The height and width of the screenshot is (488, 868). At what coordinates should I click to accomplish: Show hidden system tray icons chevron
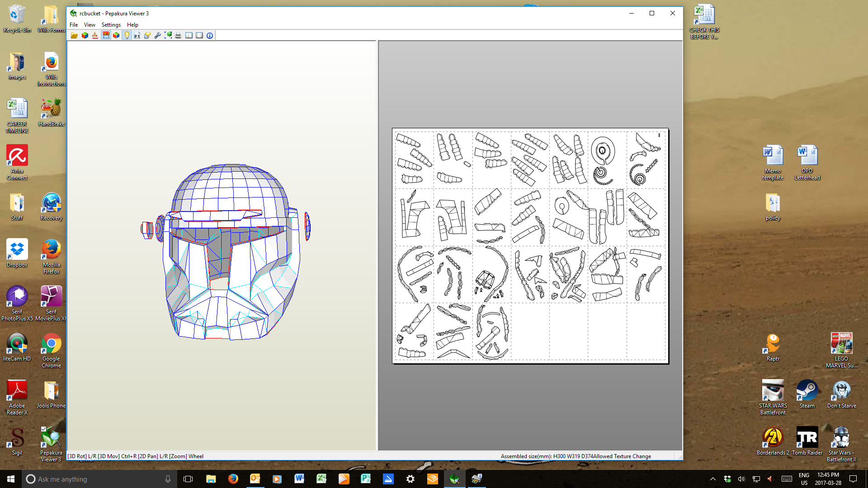tap(713, 479)
